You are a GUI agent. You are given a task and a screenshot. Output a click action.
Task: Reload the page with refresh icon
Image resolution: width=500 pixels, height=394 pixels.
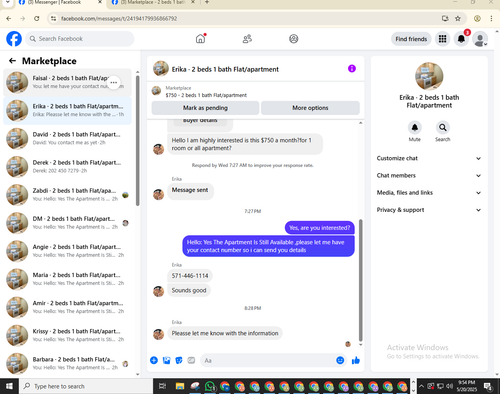tap(37, 19)
